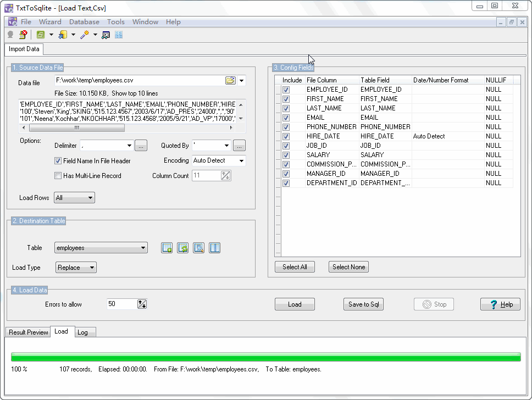
Task: Click the Help button with question mark
Action: tap(500, 304)
